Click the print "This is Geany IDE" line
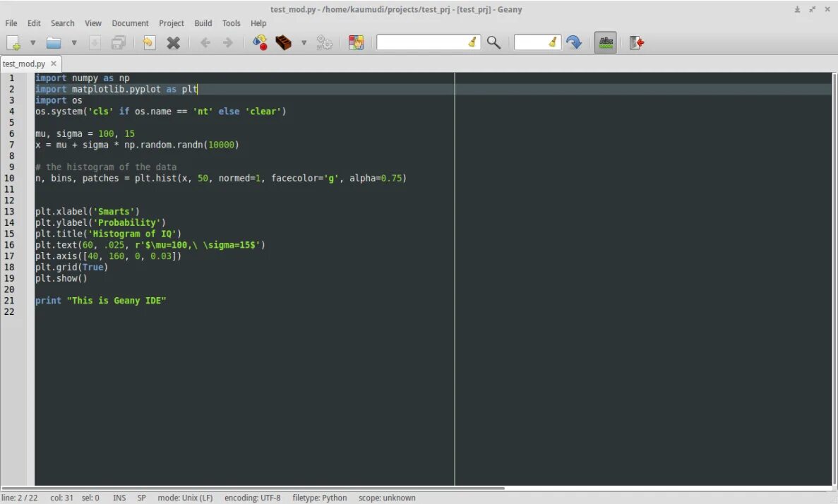This screenshot has width=838, height=504. point(100,301)
